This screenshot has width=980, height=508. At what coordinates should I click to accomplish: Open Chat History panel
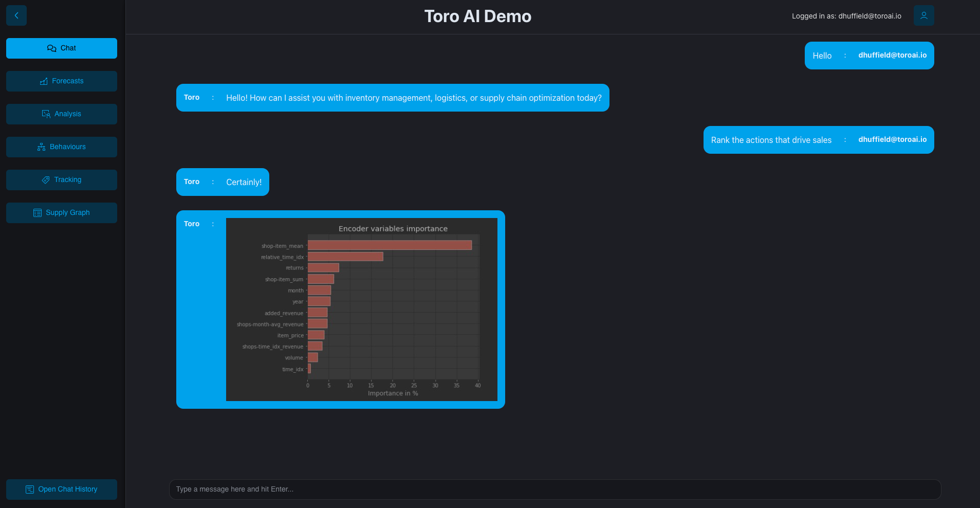pyautogui.click(x=67, y=489)
